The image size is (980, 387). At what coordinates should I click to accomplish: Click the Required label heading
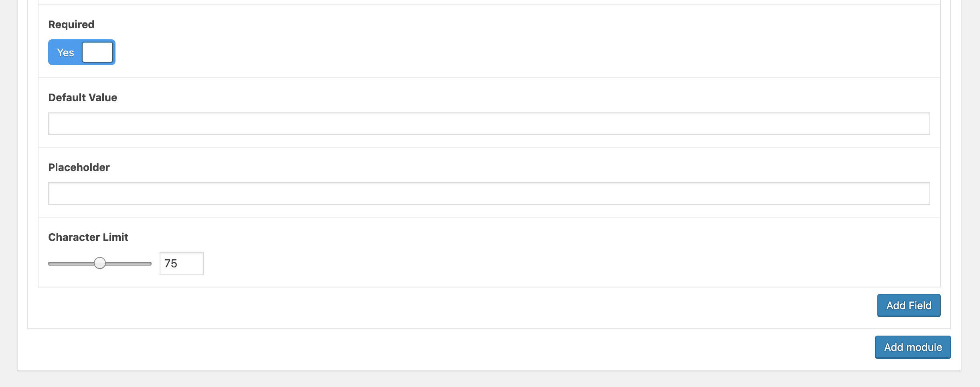point(71,24)
